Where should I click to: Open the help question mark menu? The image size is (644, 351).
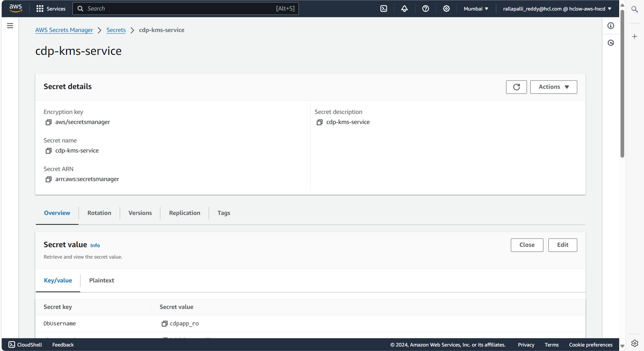tap(425, 9)
